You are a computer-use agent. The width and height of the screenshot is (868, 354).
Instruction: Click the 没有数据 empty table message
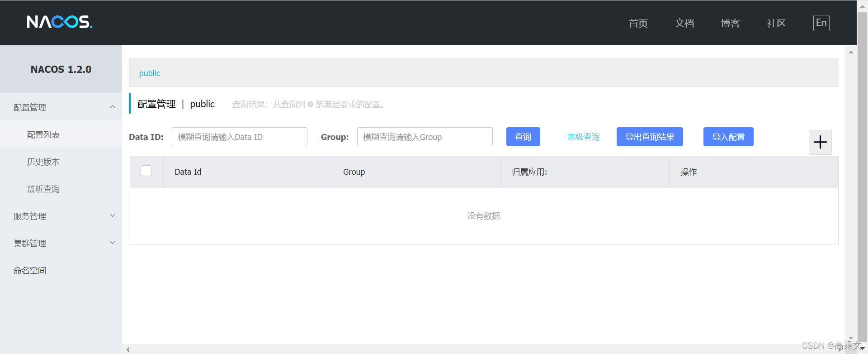(x=484, y=216)
